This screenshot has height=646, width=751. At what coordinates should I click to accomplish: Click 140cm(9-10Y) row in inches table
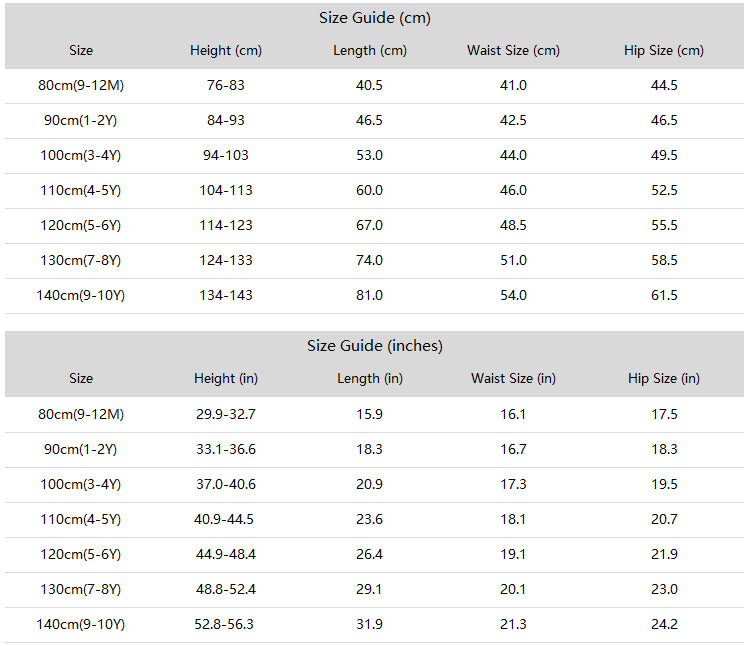(x=375, y=625)
